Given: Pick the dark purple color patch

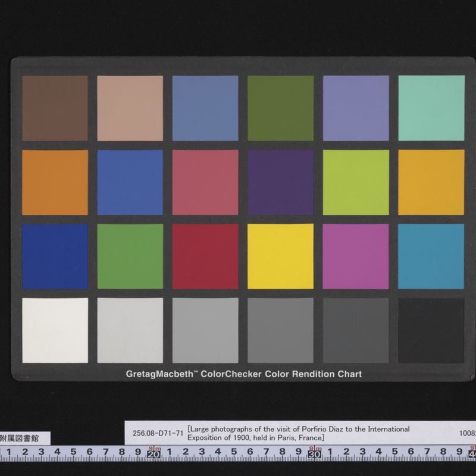Looking at the screenshot, I should coord(280,182).
